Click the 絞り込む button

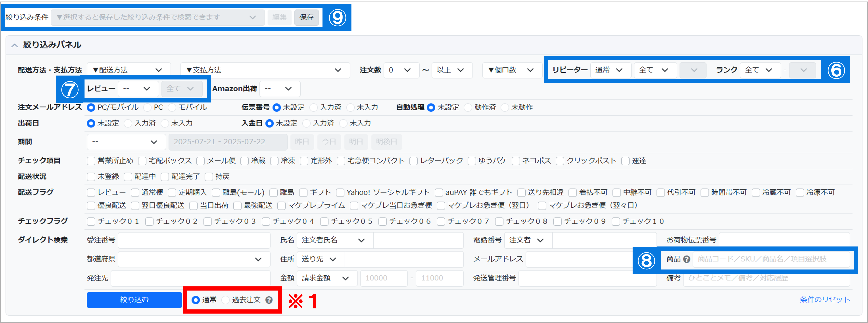tap(134, 299)
